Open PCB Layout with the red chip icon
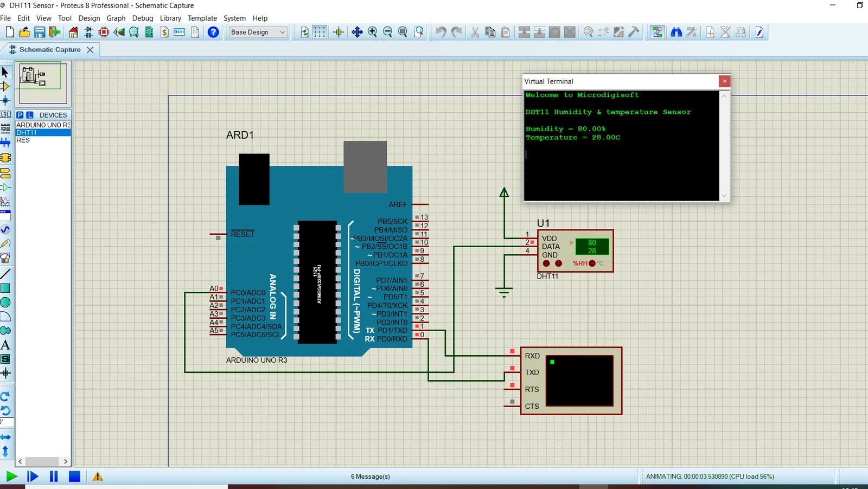Screen dimensions: 868x489 104,32
